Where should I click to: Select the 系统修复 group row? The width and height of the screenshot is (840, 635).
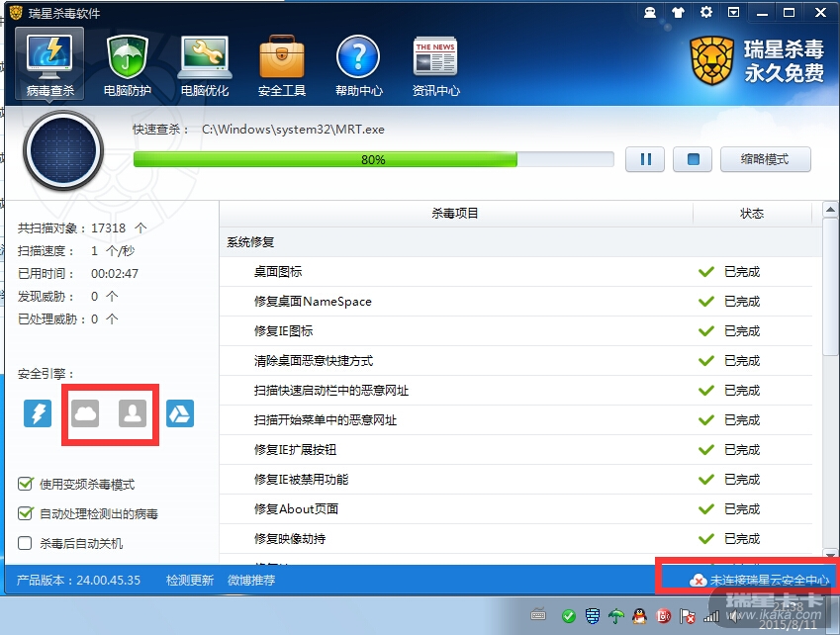tap(520, 242)
